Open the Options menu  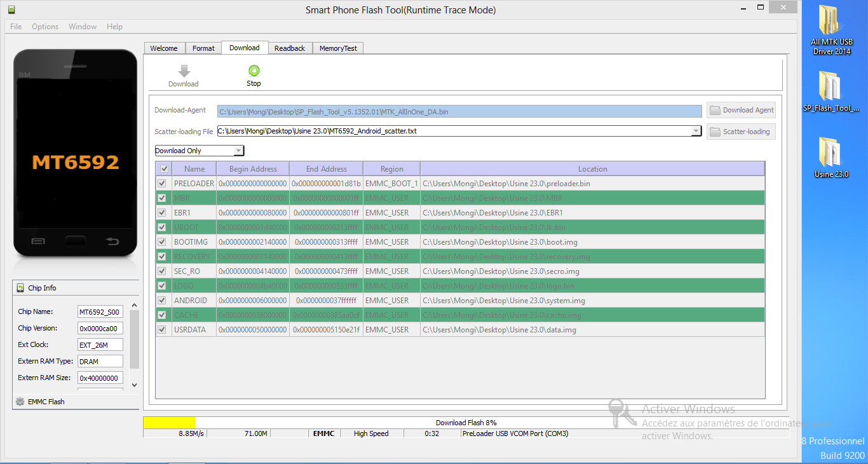point(45,27)
